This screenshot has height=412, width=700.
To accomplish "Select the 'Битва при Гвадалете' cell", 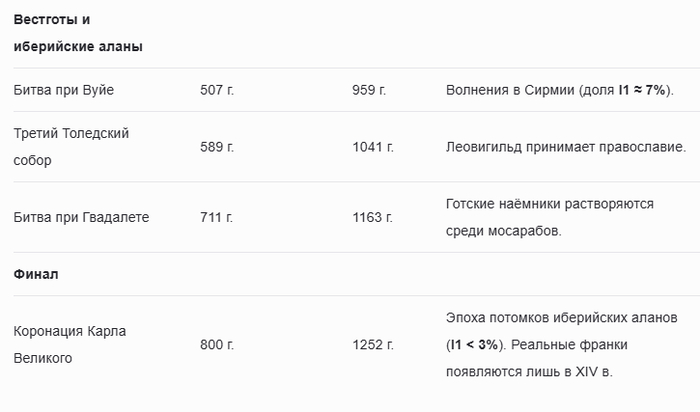I will [81, 217].
